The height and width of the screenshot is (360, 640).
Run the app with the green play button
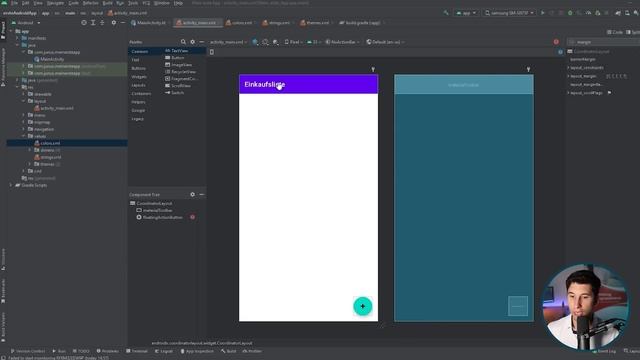[542, 13]
